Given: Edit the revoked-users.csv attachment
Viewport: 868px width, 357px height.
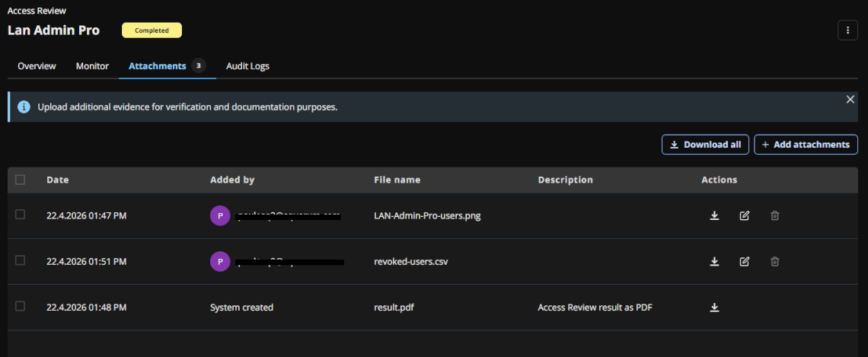Looking at the screenshot, I should click(x=745, y=261).
